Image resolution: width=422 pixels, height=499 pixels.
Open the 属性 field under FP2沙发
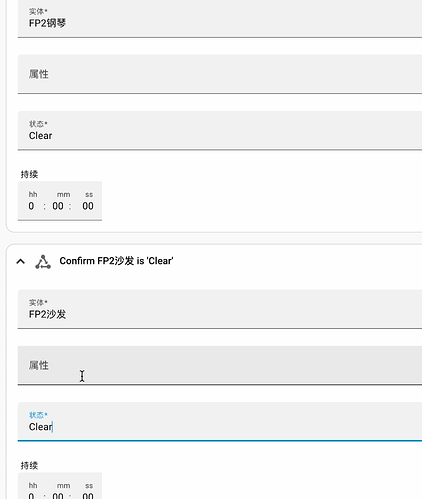(220, 365)
